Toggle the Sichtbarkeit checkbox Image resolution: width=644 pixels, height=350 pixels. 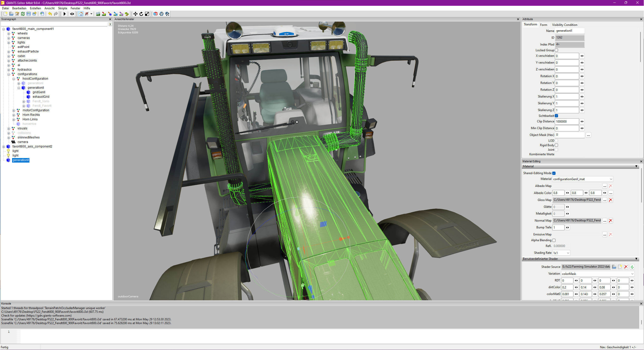[x=557, y=116]
